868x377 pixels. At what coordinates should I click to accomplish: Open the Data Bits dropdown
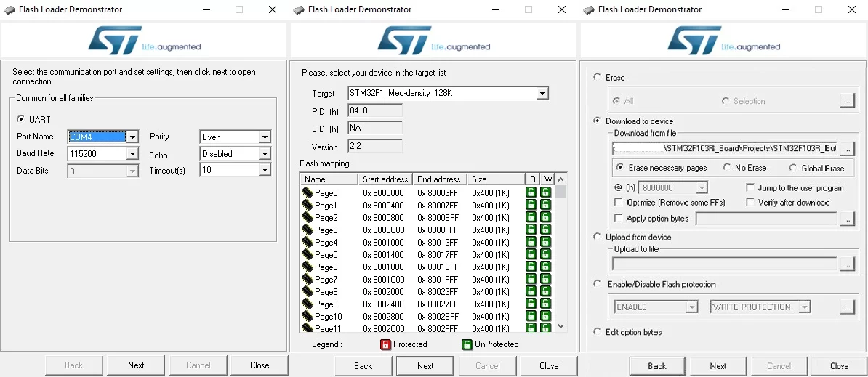coord(132,171)
